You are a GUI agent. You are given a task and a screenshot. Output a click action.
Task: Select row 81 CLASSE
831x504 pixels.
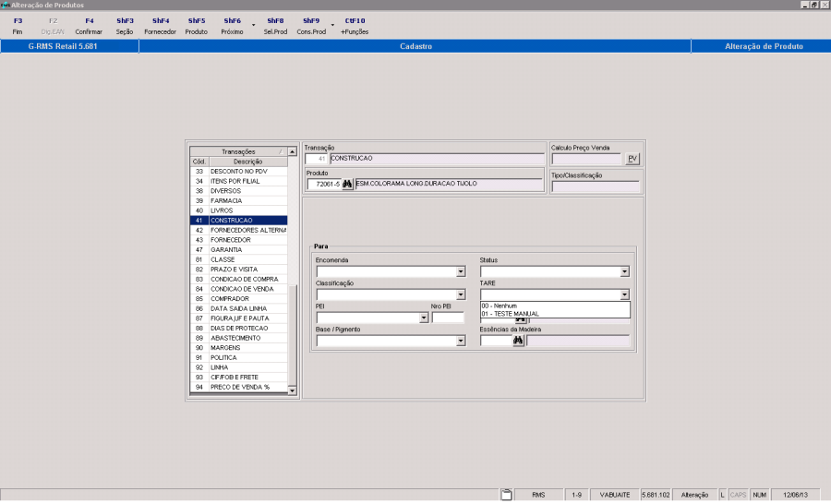(238, 259)
